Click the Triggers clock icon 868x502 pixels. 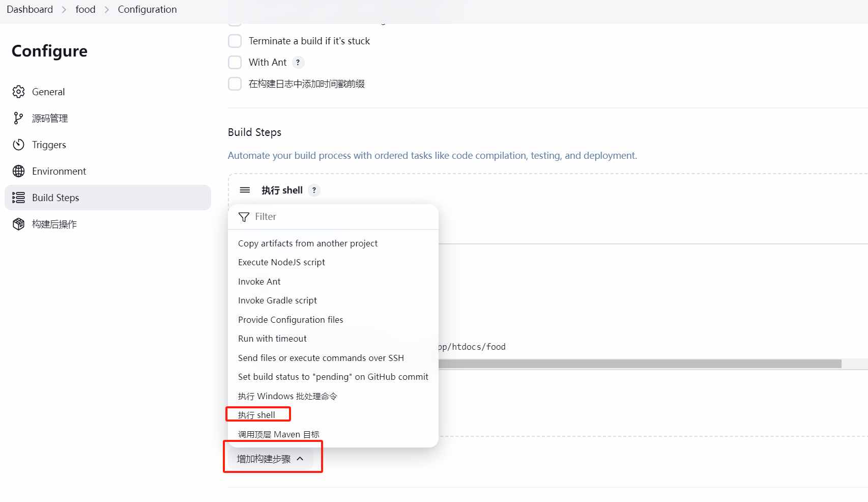point(19,145)
